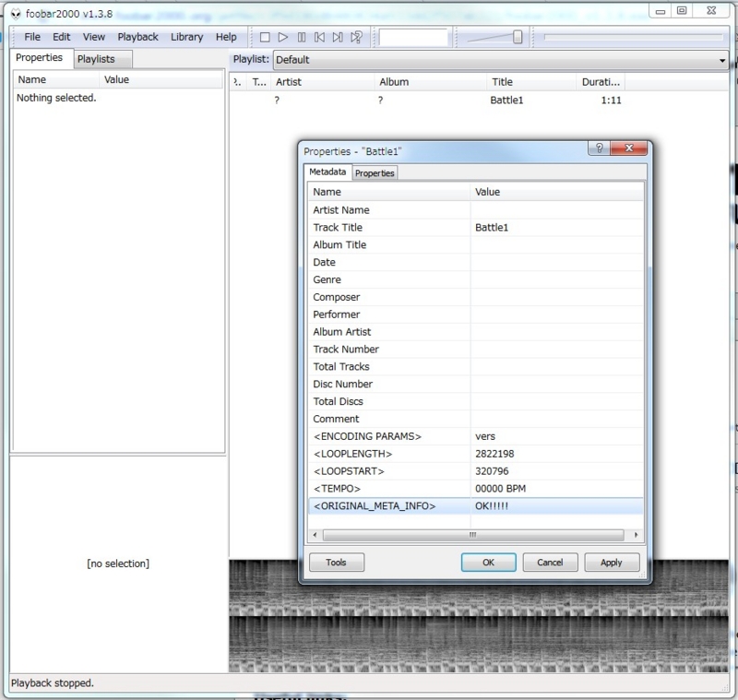Open the Edit menu

(61, 37)
